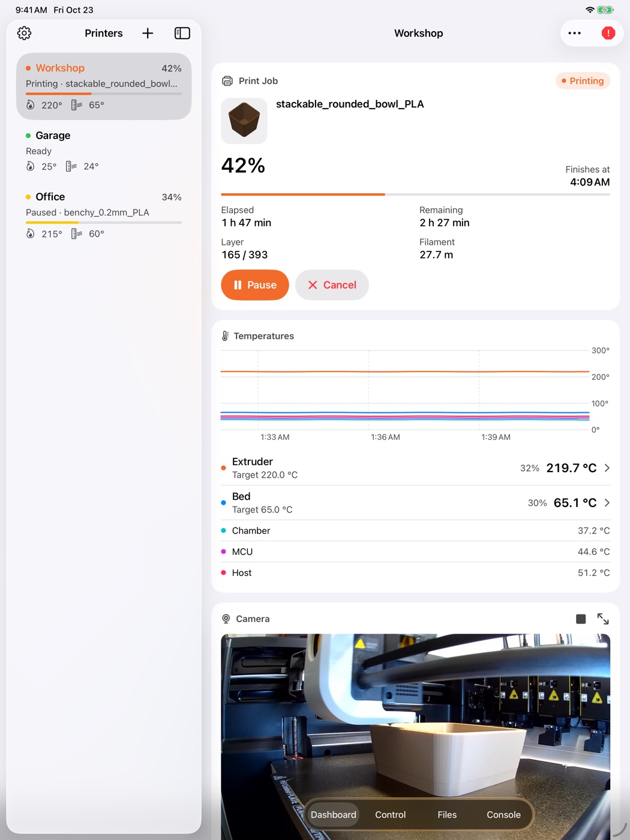Screen dimensions: 630x840
Task: Select the Host temperature row
Action: click(x=415, y=573)
